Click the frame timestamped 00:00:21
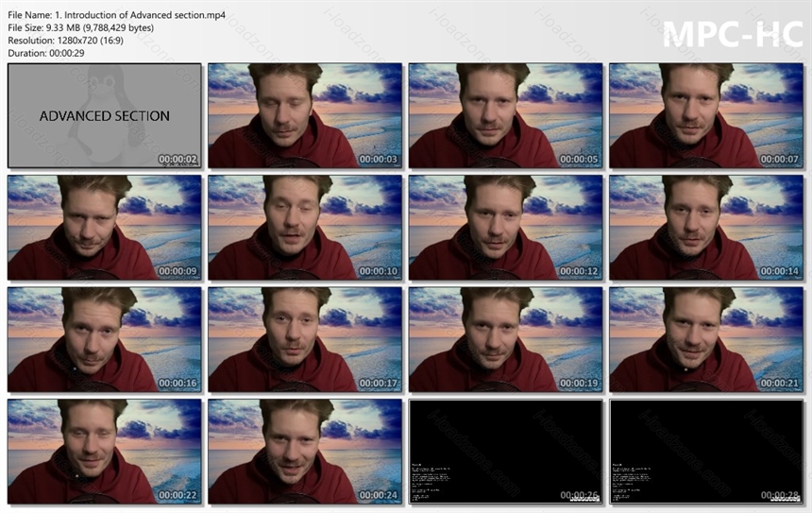The width and height of the screenshot is (812, 513). pos(706,339)
